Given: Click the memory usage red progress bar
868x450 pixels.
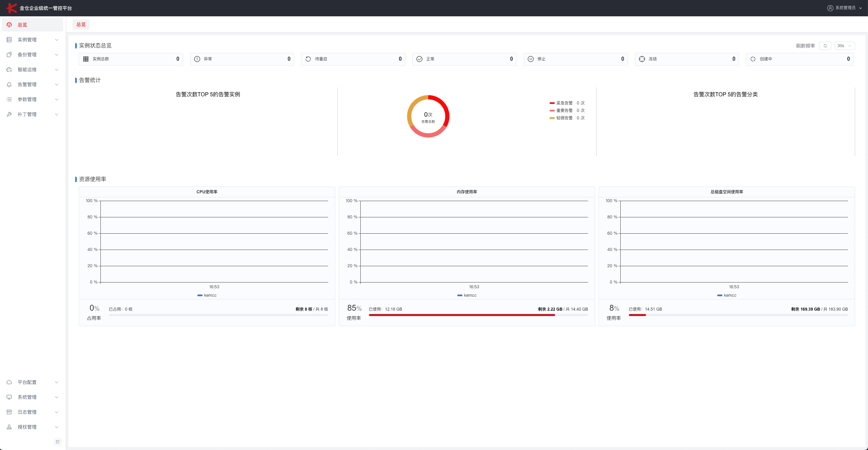Looking at the screenshot, I should pos(461,315).
